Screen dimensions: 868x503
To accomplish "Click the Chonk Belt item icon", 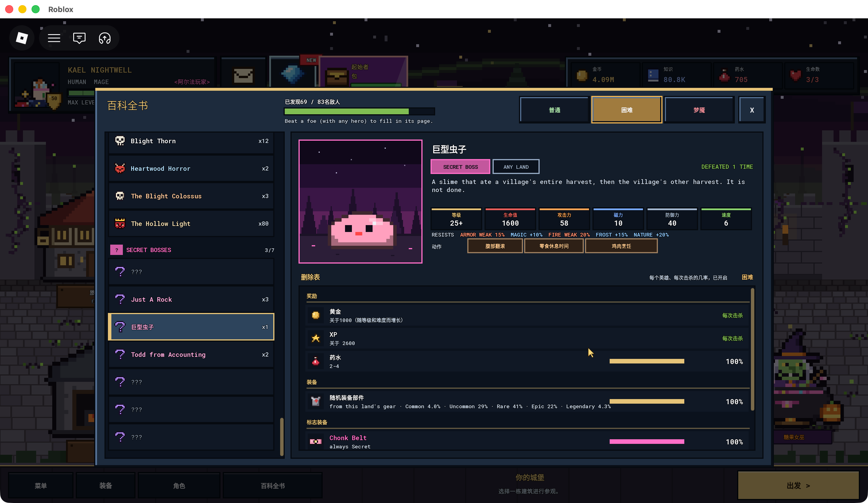I will coord(315,441).
